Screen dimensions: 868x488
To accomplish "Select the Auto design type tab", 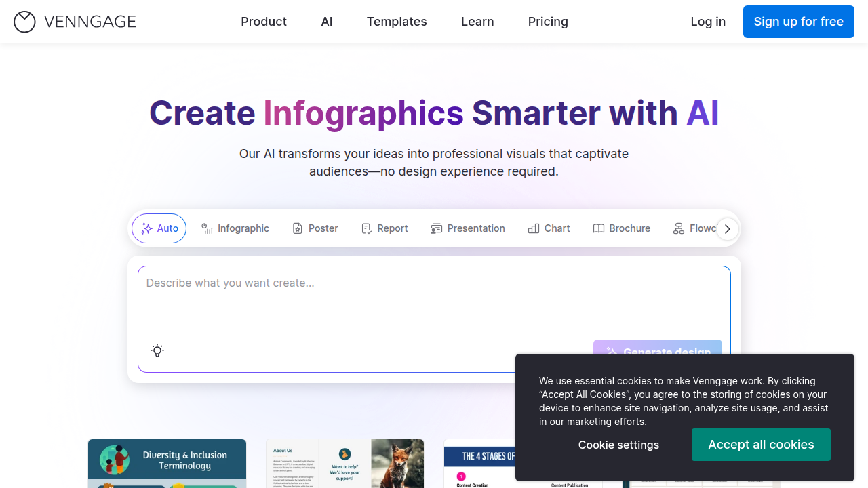I will (x=159, y=228).
